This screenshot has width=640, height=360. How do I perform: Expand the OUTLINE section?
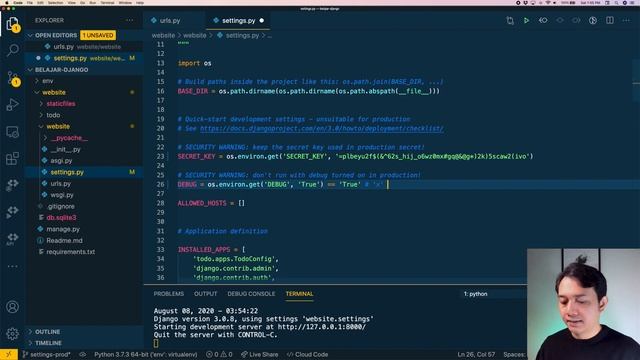84,332
